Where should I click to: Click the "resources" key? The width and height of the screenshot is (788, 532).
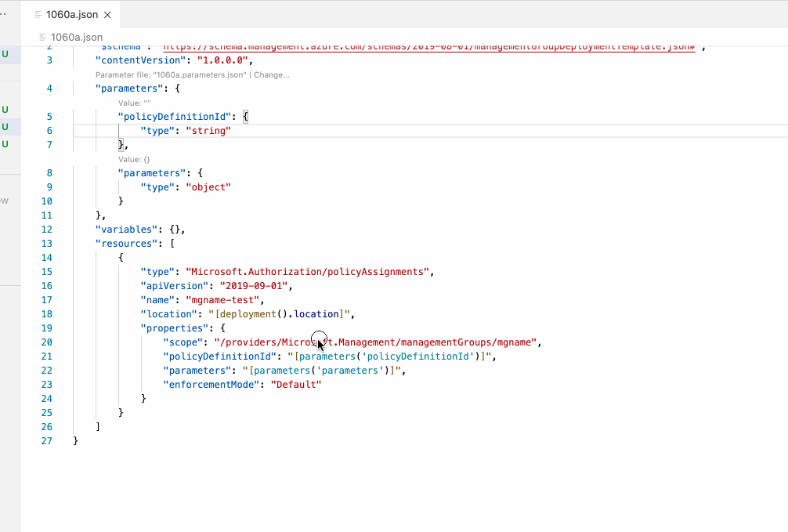127,244
